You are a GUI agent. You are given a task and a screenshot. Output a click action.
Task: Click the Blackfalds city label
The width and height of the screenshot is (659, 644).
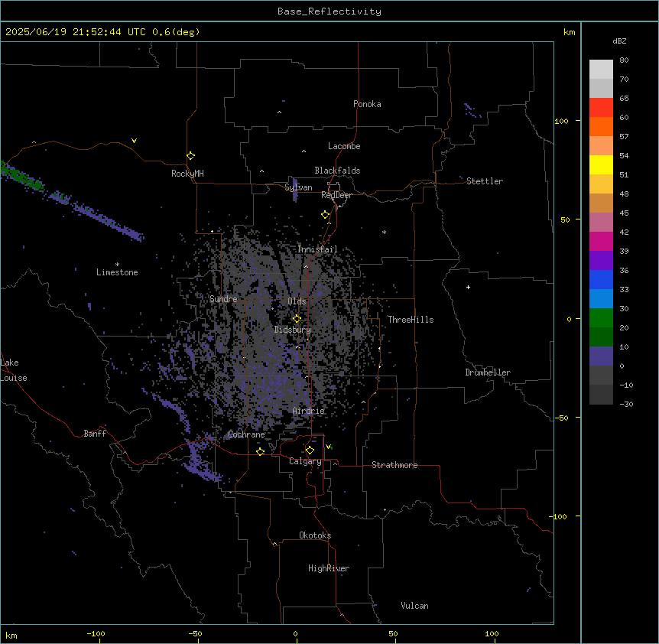pyautogui.click(x=337, y=171)
